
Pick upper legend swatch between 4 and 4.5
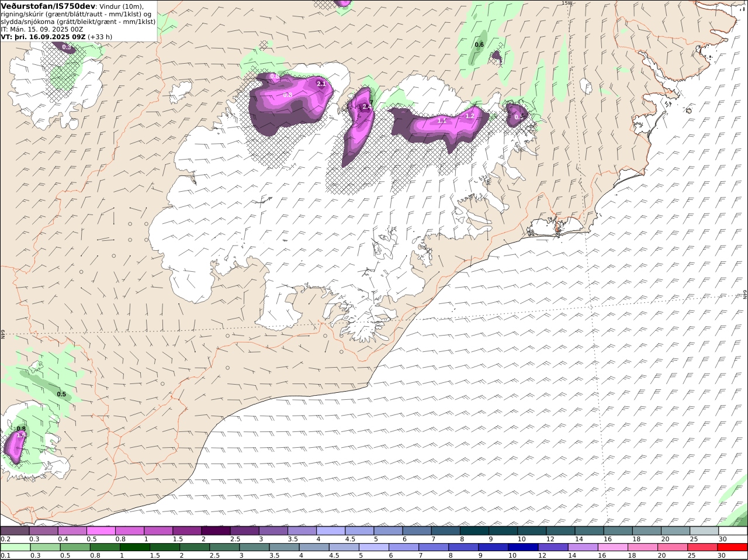pyautogui.click(x=330, y=531)
